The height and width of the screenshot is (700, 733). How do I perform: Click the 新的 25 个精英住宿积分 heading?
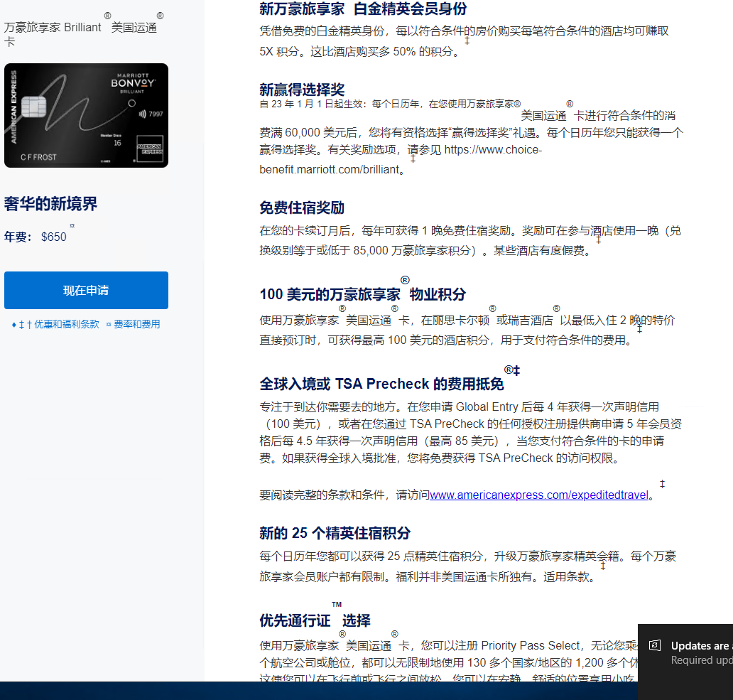335,533
